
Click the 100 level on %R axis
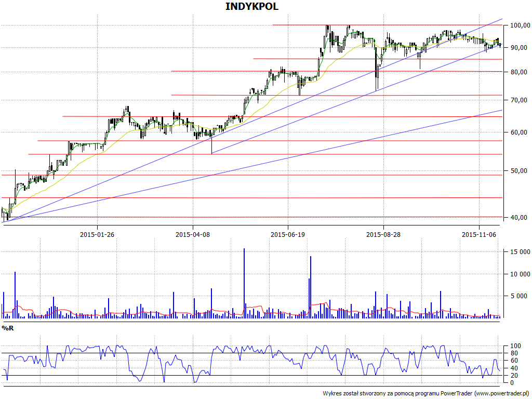point(516,346)
